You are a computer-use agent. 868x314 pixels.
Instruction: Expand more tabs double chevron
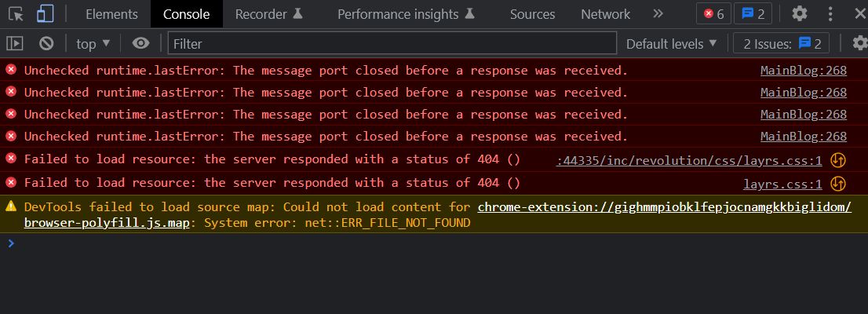click(658, 14)
